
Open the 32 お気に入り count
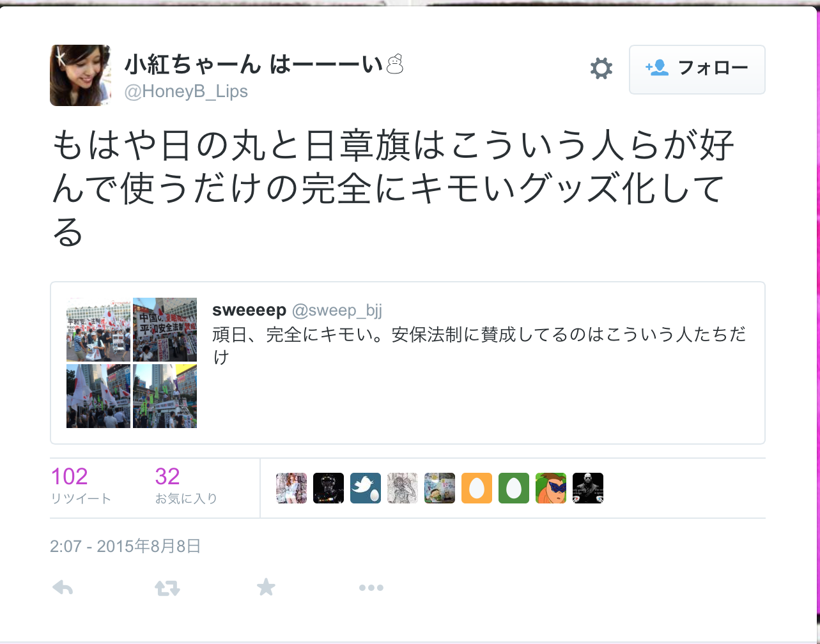click(186, 486)
